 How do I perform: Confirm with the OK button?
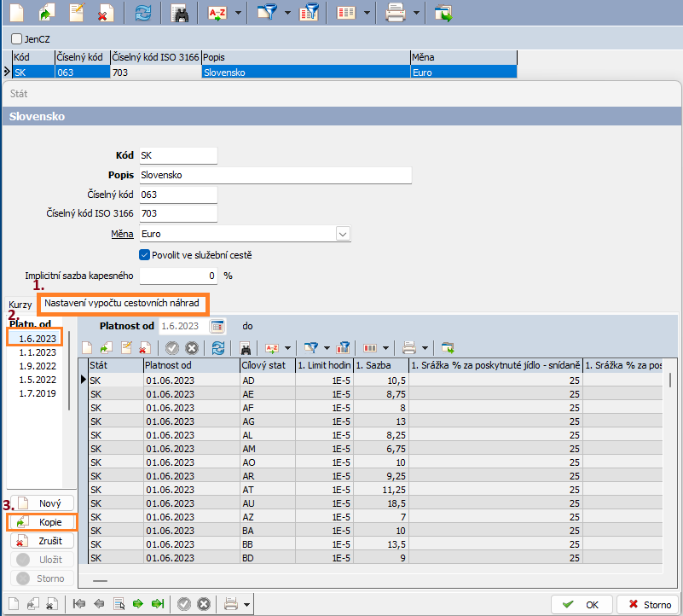(581, 604)
